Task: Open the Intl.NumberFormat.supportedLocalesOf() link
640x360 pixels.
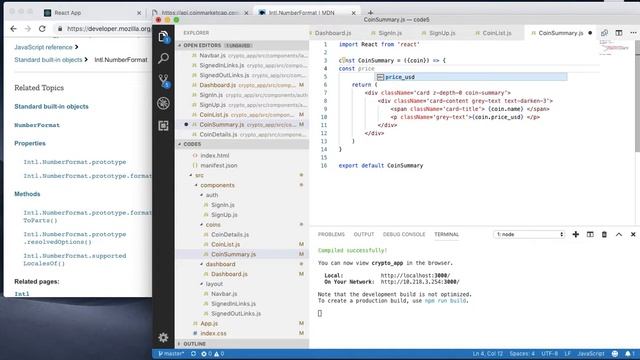Action: pos(75,260)
